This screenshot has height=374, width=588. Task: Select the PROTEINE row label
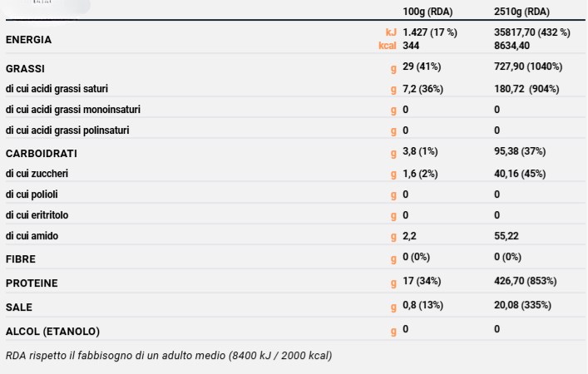(32, 283)
